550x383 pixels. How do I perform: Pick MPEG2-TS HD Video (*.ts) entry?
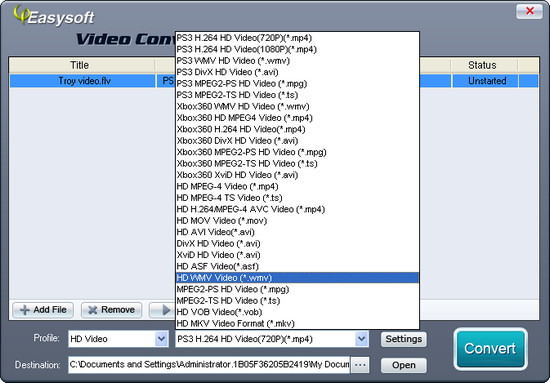tap(297, 301)
